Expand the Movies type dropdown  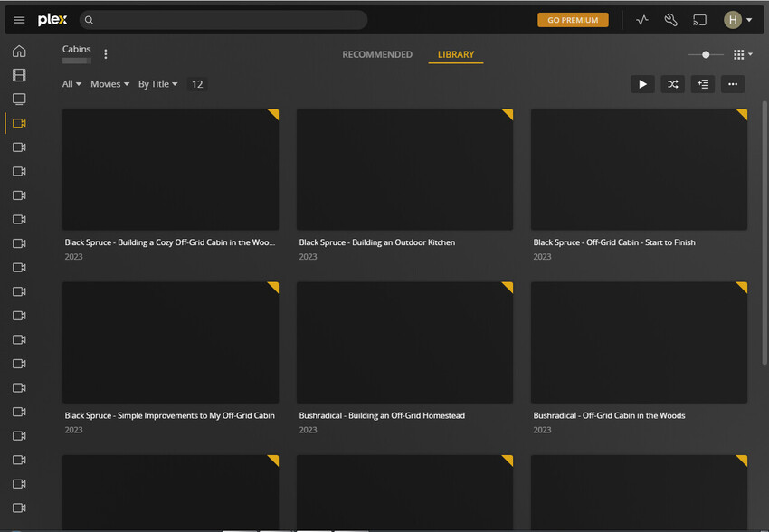click(x=109, y=84)
